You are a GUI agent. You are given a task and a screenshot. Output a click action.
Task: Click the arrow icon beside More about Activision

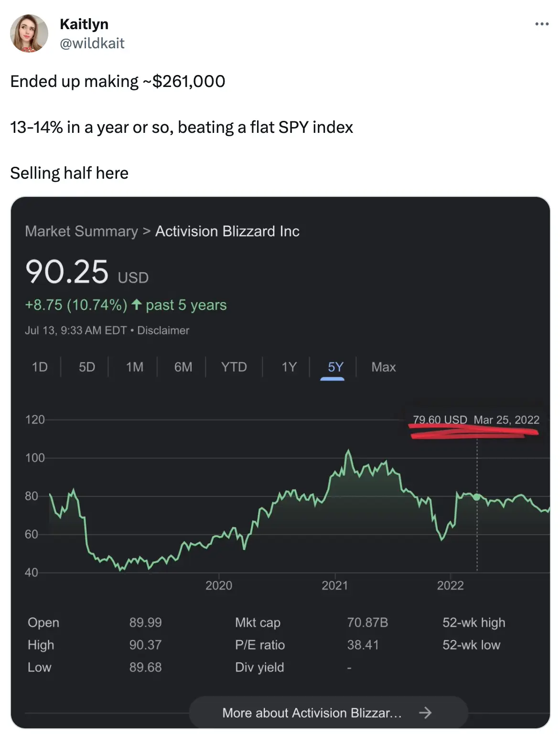pyautogui.click(x=425, y=713)
